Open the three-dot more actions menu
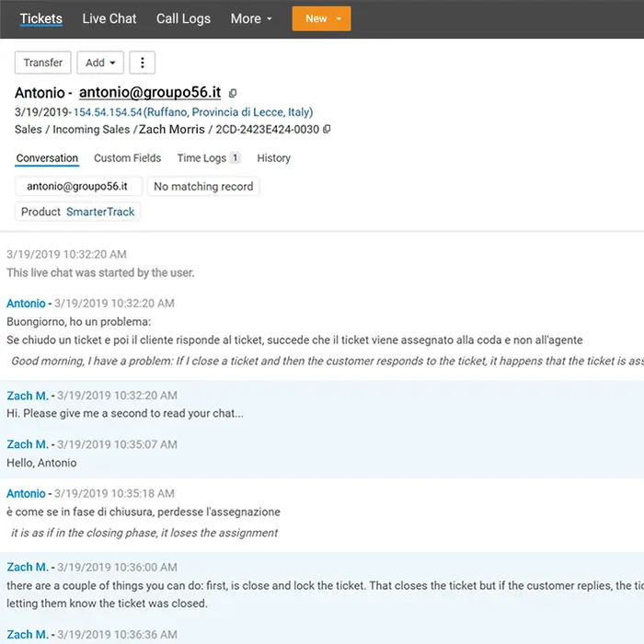The height and width of the screenshot is (644, 644). coord(142,63)
